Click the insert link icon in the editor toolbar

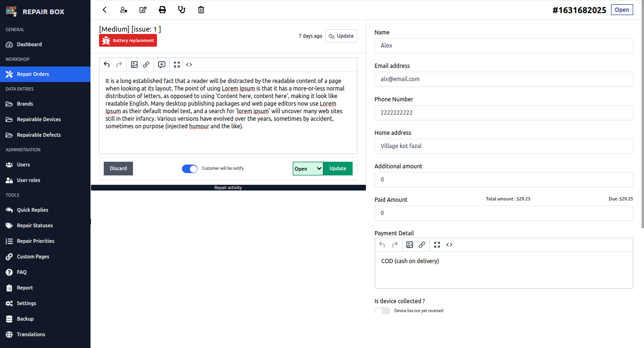click(x=147, y=65)
